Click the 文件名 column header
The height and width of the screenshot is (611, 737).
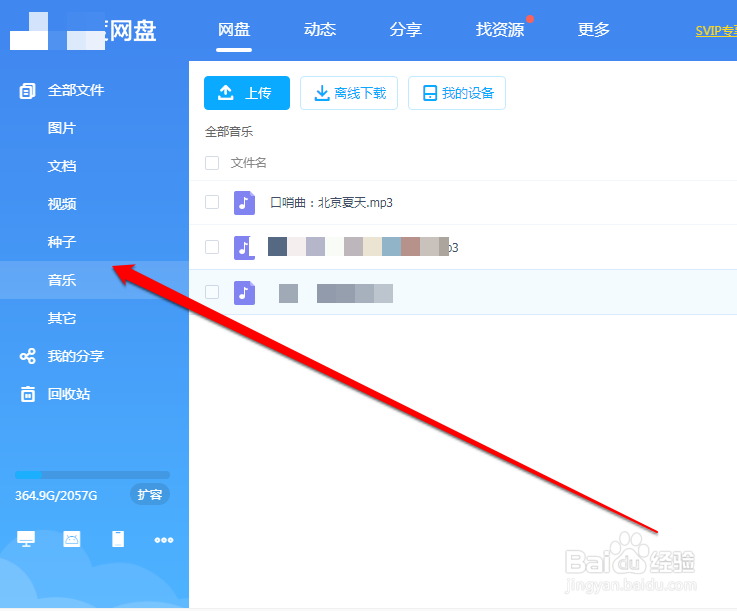coord(248,163)
